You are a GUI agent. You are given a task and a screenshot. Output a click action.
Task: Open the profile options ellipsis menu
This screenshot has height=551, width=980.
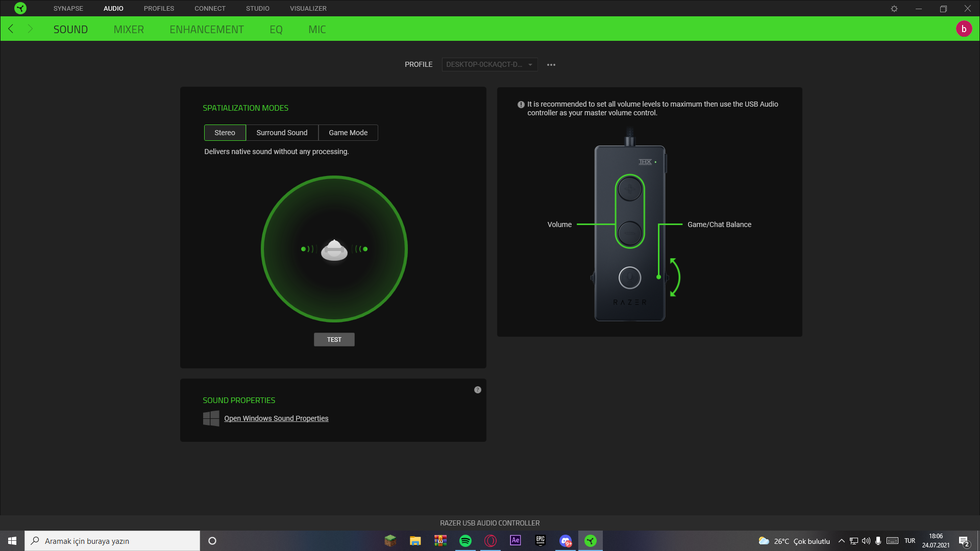pyautogui.click(x=551, y=65)
